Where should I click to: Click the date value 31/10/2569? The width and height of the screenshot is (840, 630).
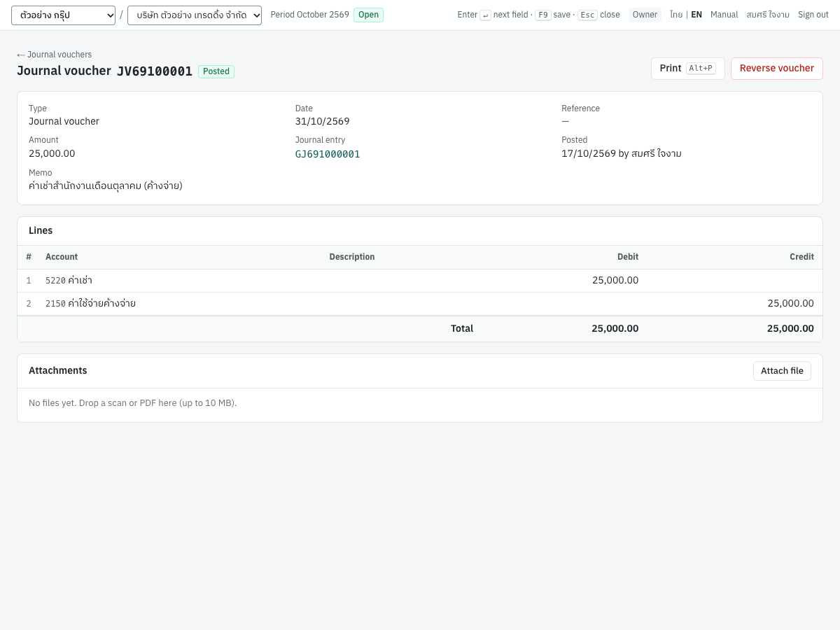click(323, 121)
